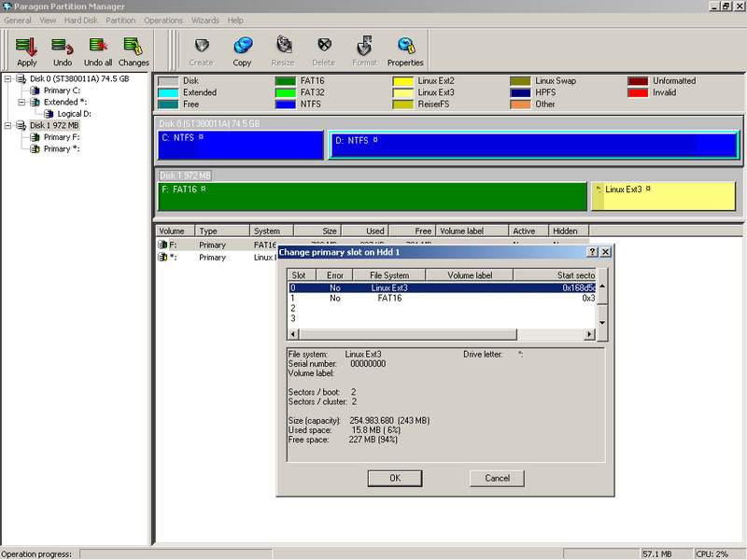Click the *: volume icon in the table
Screen dimensions: 747x560
coord(162,258)
